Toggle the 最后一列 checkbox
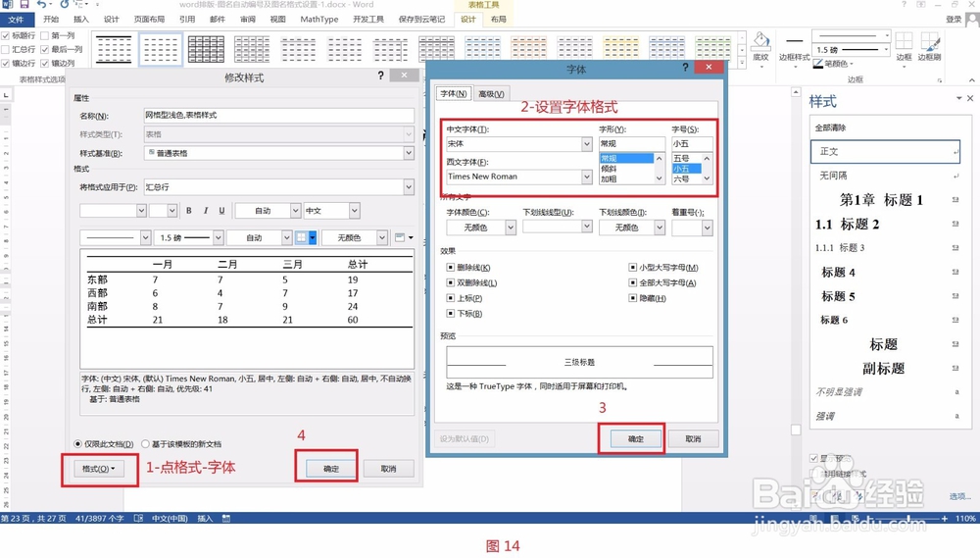 44,49
